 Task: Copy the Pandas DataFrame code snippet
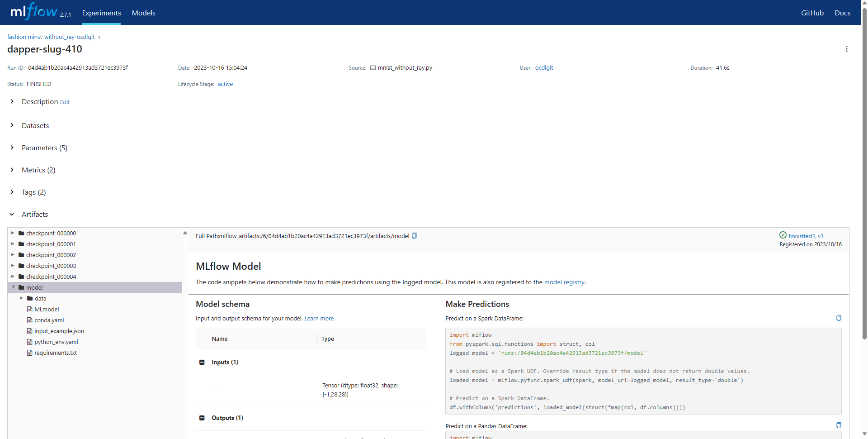pos(839,425)
